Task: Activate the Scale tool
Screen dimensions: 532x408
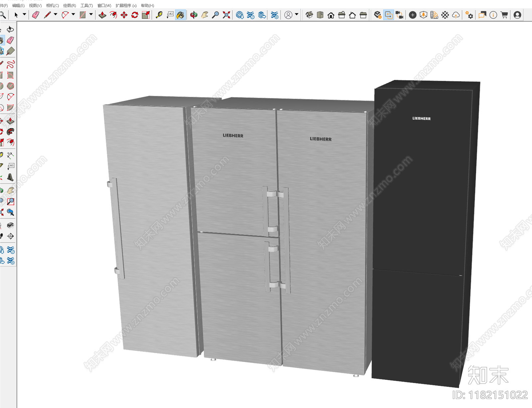Action: 146,15
